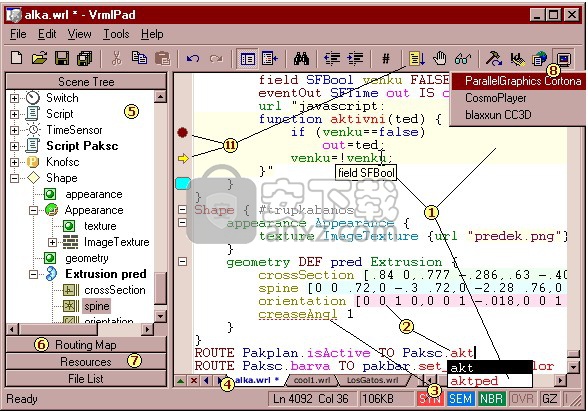Viewport: 588px width, 411px height.
Task: Click the second panel layout icon
Action: [270, 59]
